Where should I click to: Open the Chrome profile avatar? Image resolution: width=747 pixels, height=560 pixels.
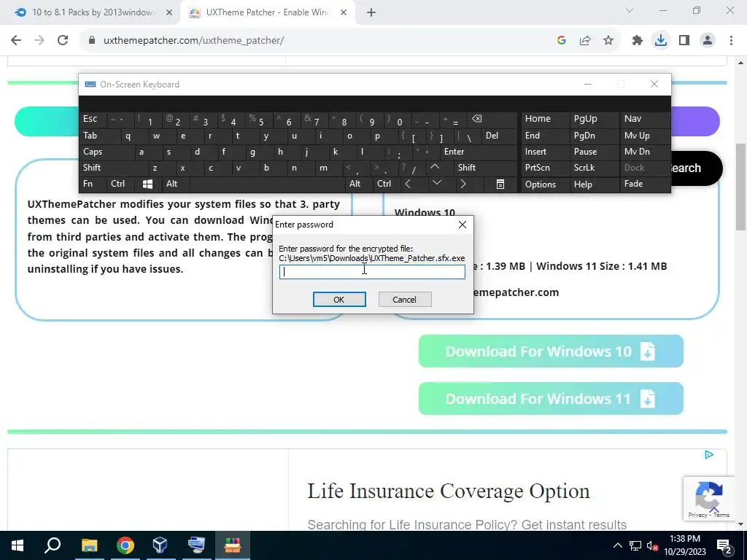point(708,41)
